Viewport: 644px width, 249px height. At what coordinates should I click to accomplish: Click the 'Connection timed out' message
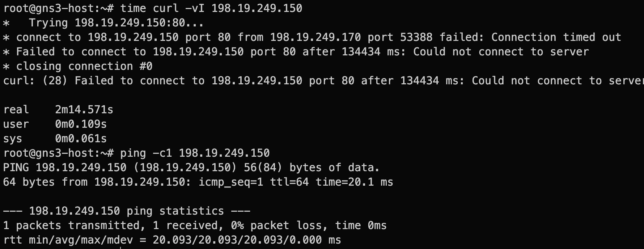[x=556, y=37]
